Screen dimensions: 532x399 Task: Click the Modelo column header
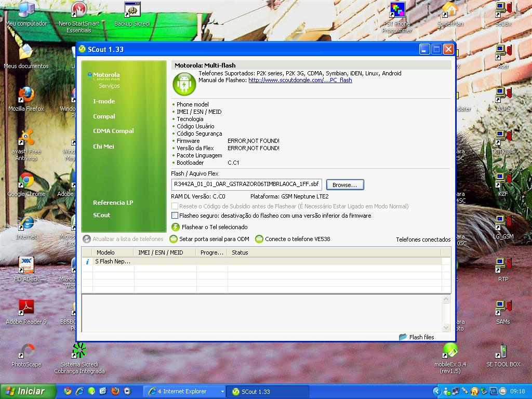pyautogui.click(x=113, y=252)
